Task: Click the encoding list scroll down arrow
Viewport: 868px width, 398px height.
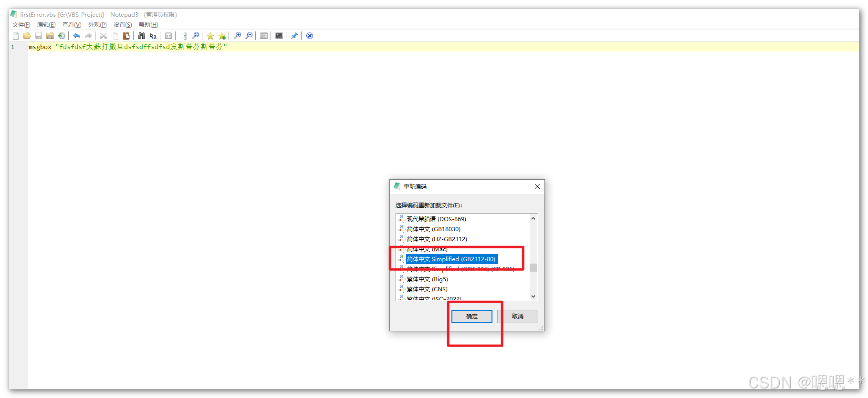Action: (533, 296)
